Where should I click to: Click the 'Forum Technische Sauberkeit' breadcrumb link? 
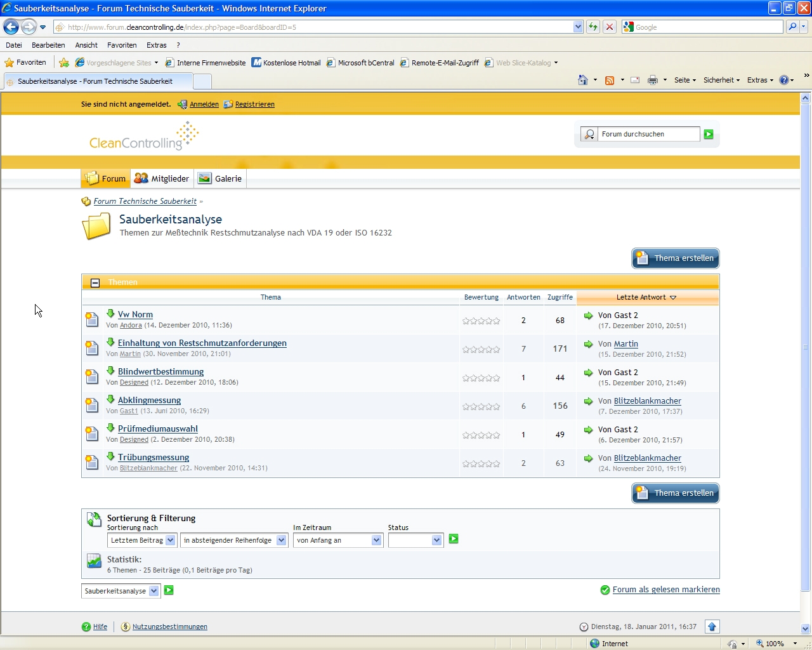(x=145, y=201)
